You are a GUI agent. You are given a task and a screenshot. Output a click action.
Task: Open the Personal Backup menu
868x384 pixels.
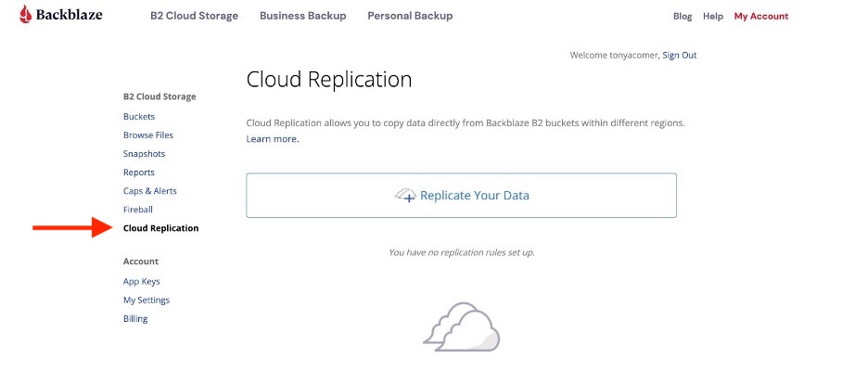[410, 16]
